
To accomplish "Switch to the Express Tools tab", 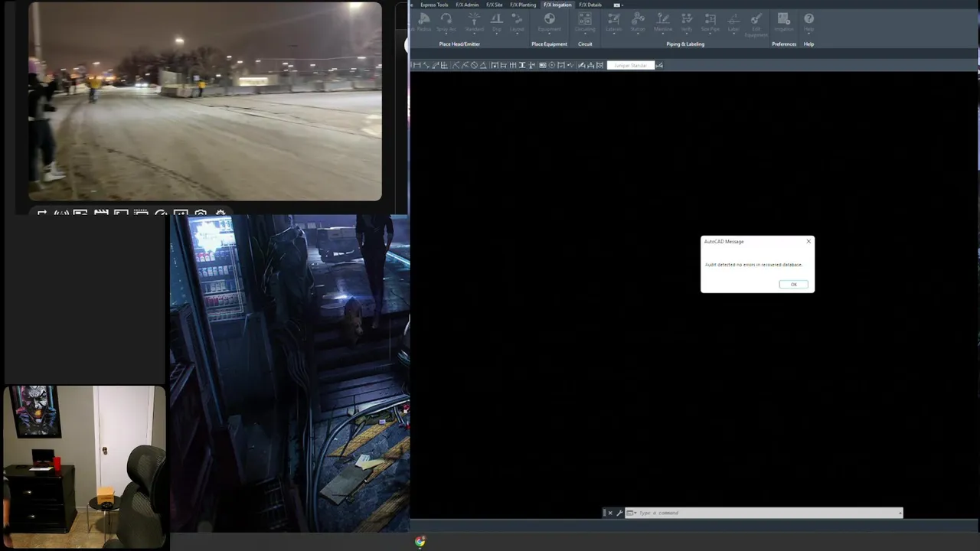I will [434, 5].
